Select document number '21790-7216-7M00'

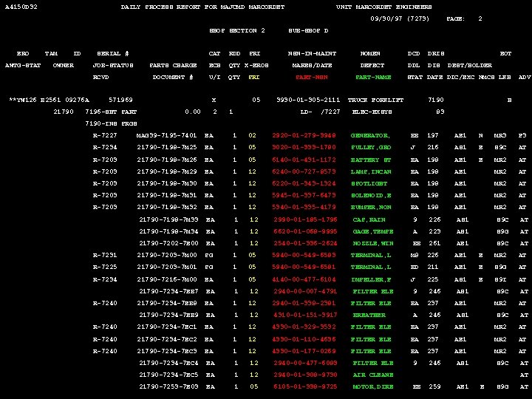point(166,279)
